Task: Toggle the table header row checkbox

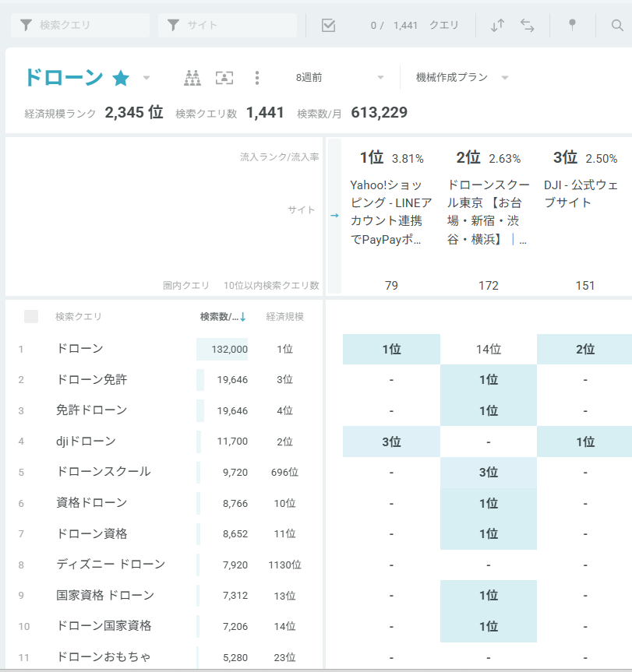Action: [31, 316]
